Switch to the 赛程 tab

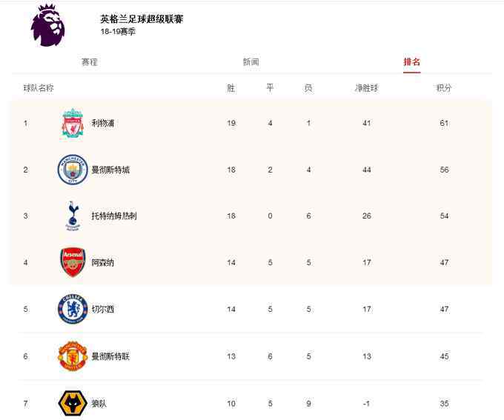(90, 61)
